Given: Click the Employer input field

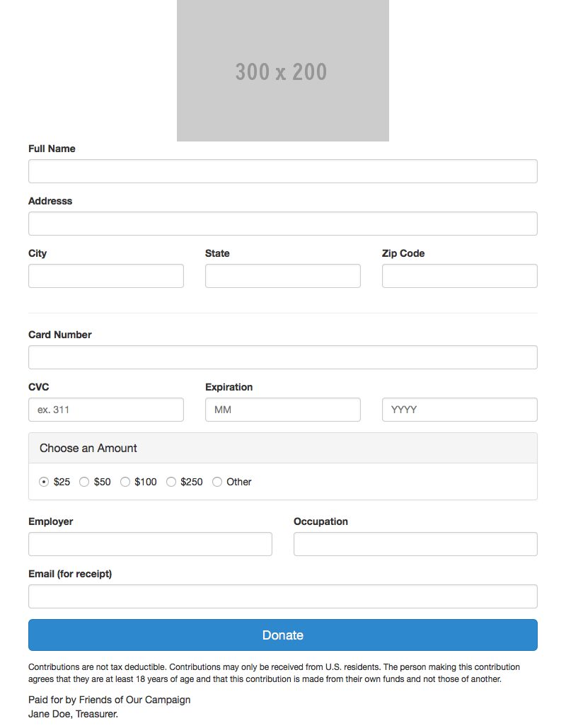Looking at the screenshot, I should coord(150,544).
